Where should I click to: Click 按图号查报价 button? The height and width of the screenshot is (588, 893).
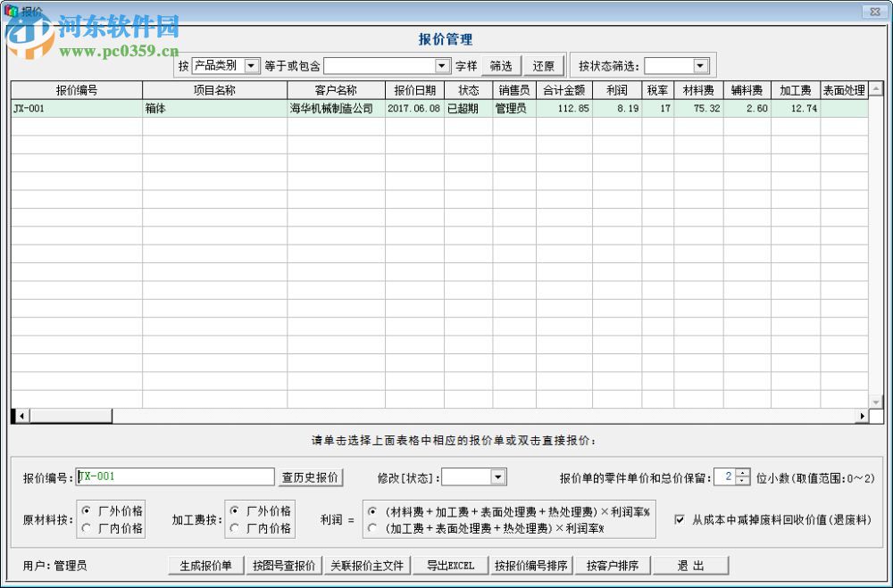tap(283, 564)
